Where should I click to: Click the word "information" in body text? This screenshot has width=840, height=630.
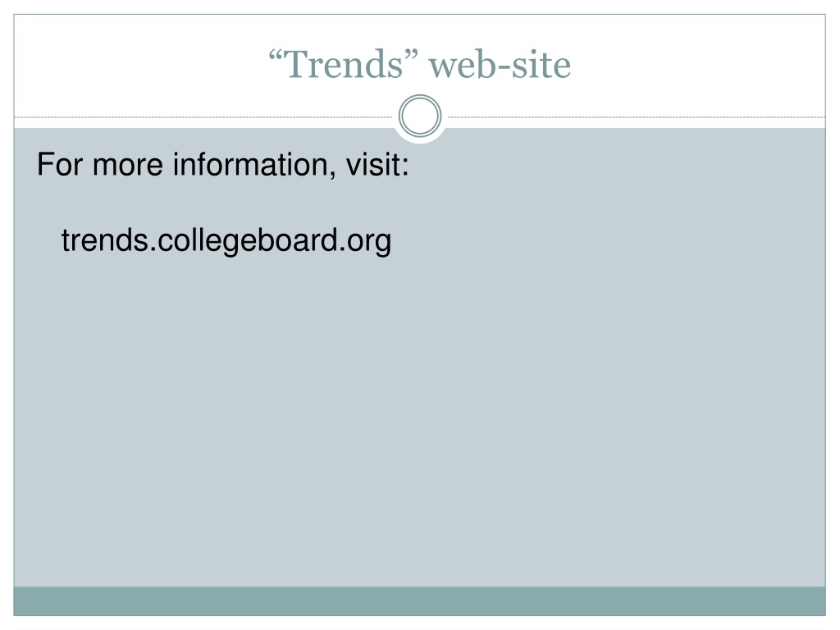[x=251, y=163]
